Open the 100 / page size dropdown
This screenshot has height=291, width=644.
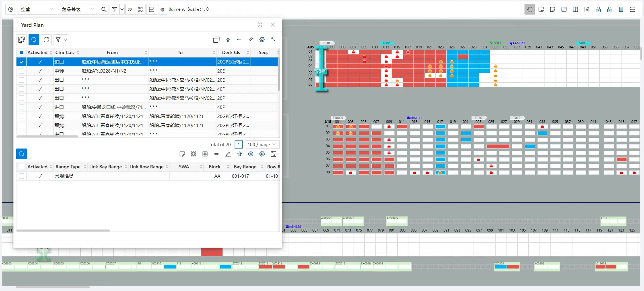point(262,144)
